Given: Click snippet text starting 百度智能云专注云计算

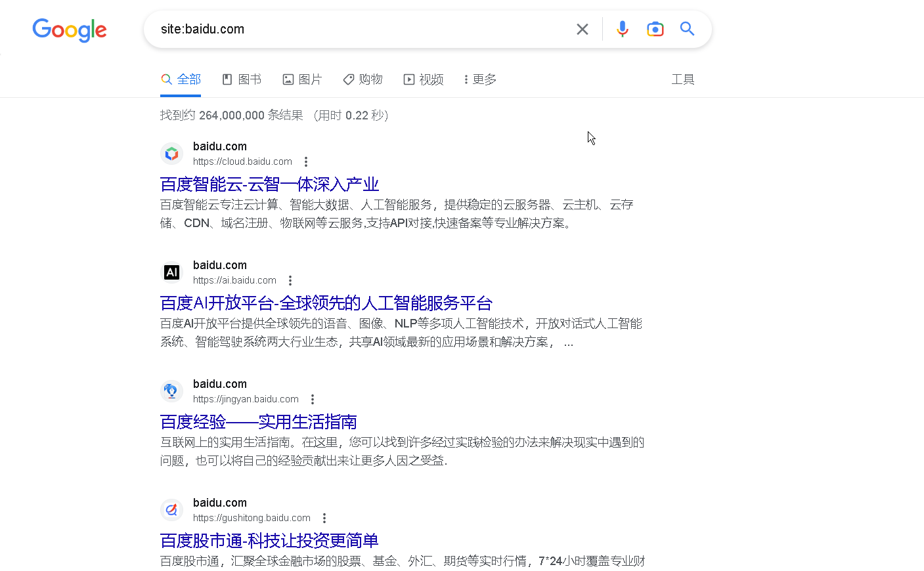Looking at the screenshot, I should tap(397, 214).
